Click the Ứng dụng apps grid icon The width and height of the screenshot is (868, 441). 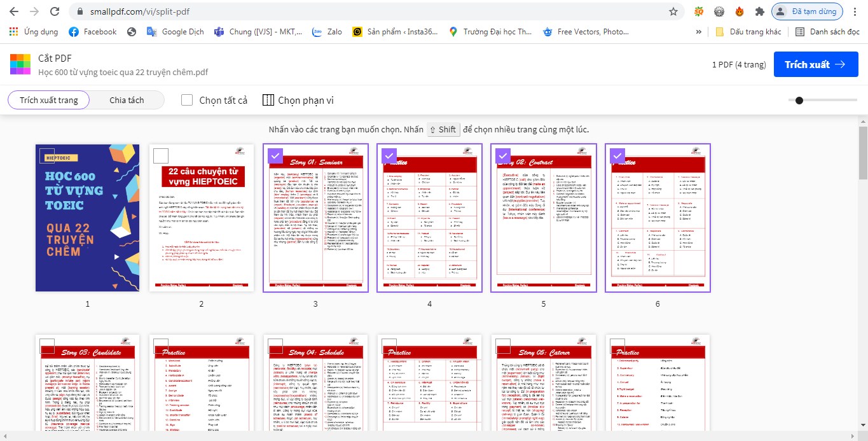(x=12, y=31)
